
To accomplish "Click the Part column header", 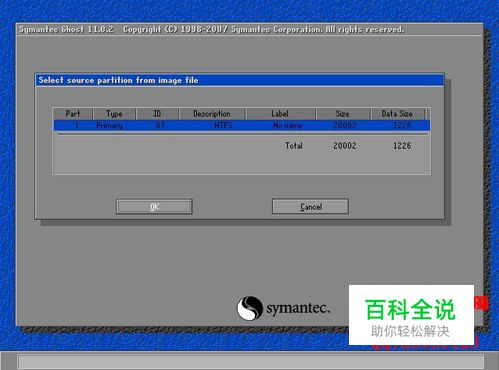I will pos(73,114).
